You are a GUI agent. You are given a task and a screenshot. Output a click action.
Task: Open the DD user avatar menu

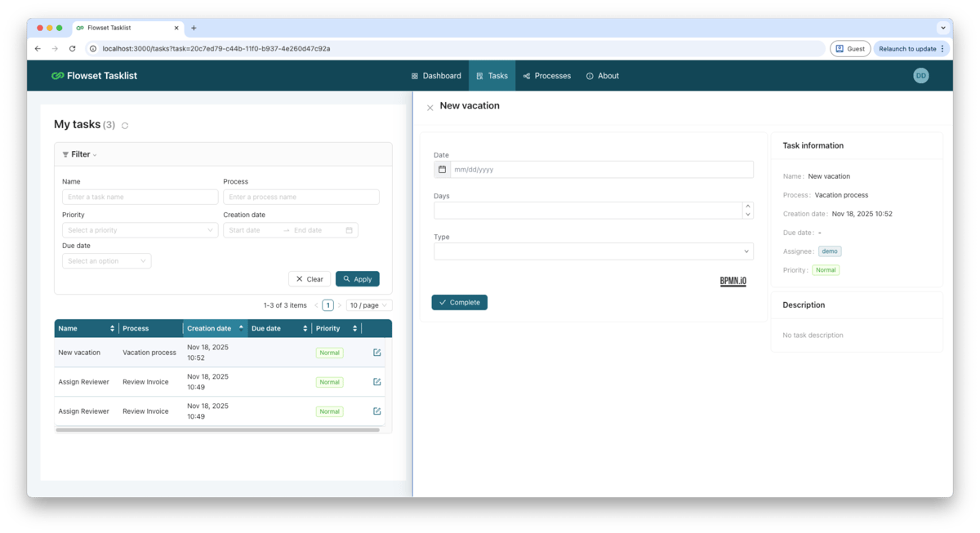(x=920, y=76)
